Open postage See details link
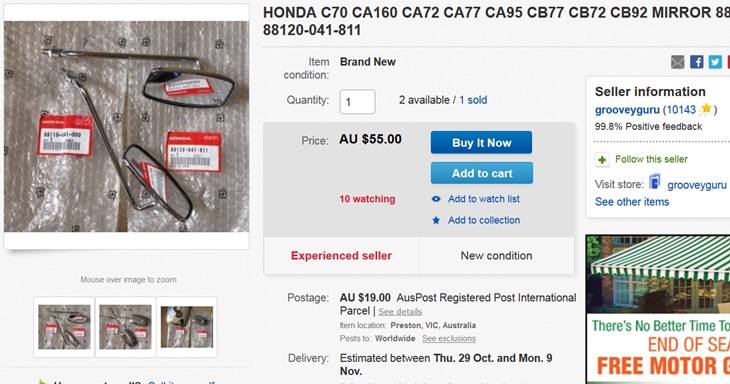The width and height of the screenshot is (730, 384). 400,312
